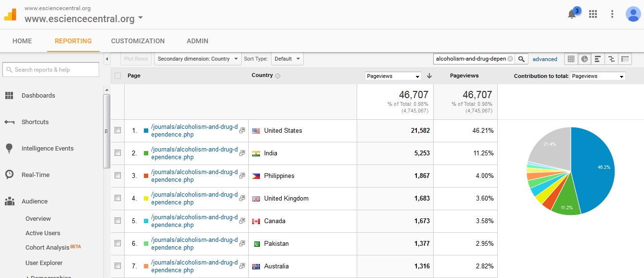Viewport: 644px width, 278px height.
Task: Click the table filter text field
Action: pos(474,59)
